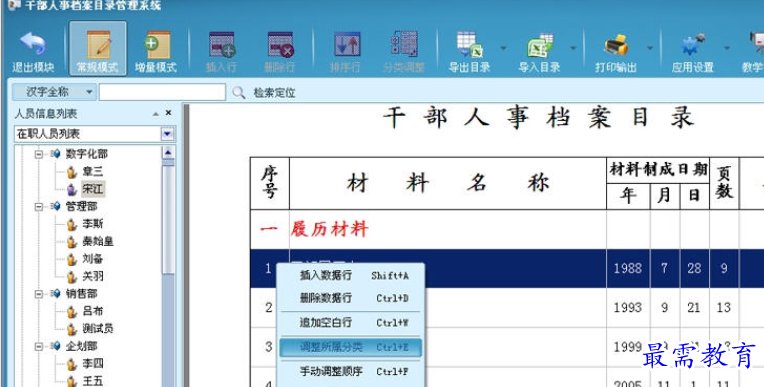Choose 调整所属分类 from context menu
Screen dimensions: 764x387
[350, 348]
